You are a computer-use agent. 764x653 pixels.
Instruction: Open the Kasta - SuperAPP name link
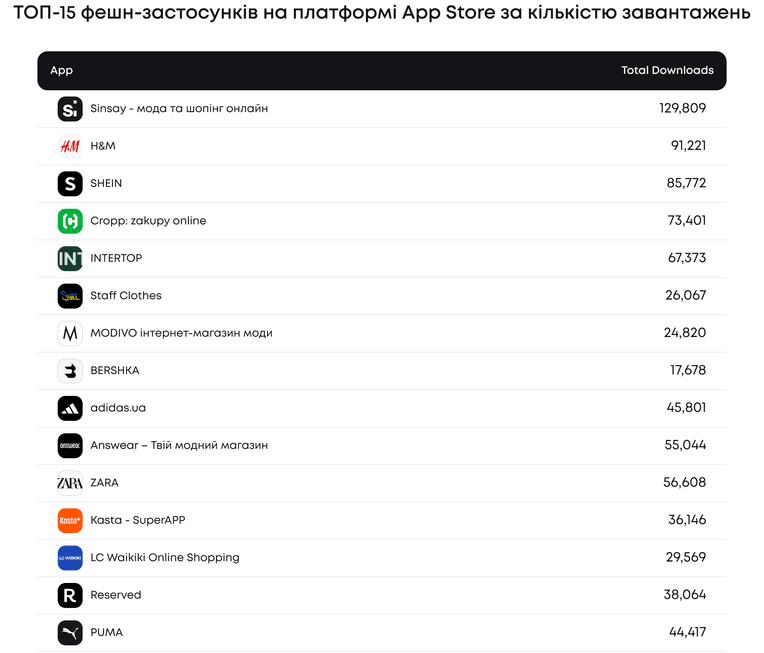click(x=138, y=520)
